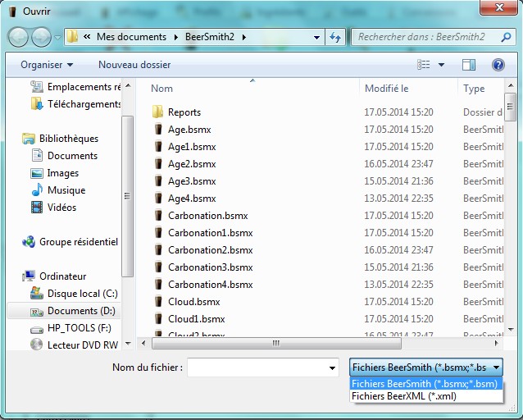Image resolution: width=523 pixels, height=420 pixels.
Task: Open the Help question mark icon
Action: coord(498,64)
